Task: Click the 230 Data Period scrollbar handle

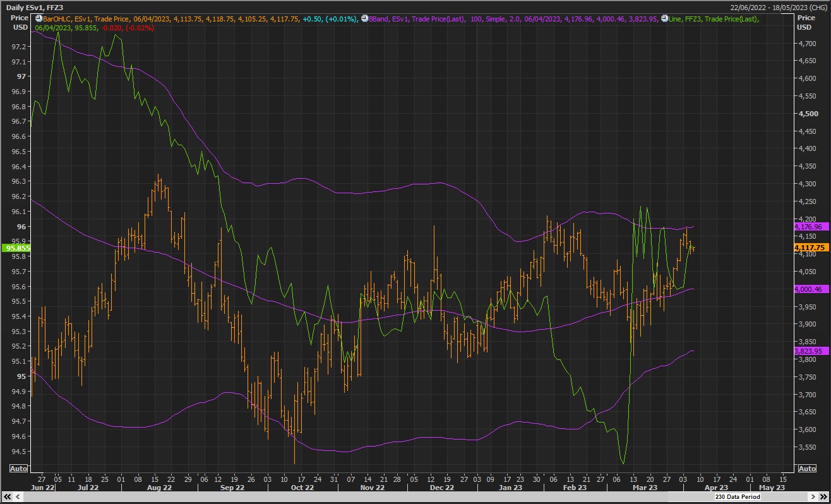Action: [x=736, y=497]
